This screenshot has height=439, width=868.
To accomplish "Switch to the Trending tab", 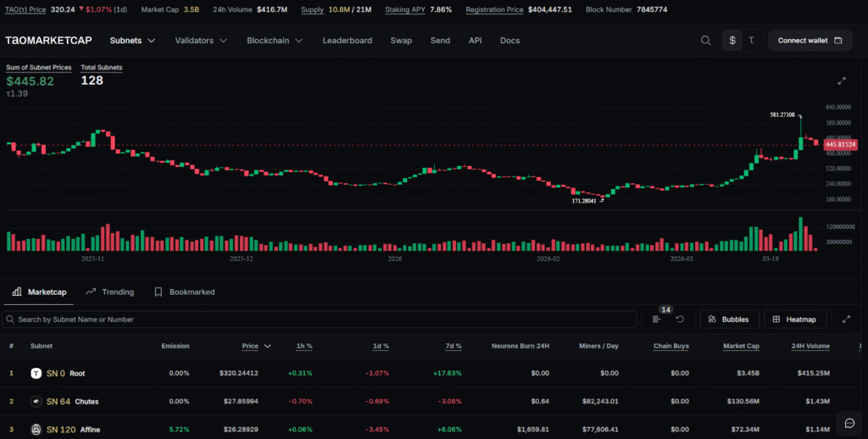I will point(110,292).
